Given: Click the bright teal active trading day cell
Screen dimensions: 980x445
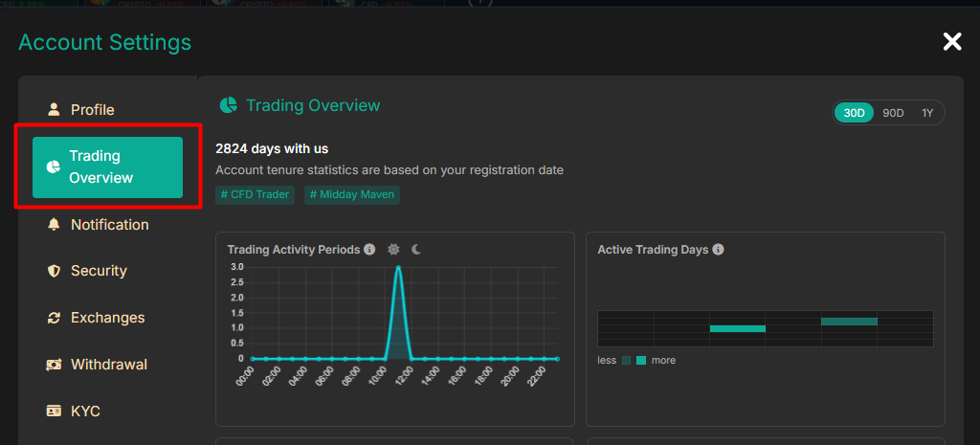Looking at the screenshot, I should (x=738, y=329).
